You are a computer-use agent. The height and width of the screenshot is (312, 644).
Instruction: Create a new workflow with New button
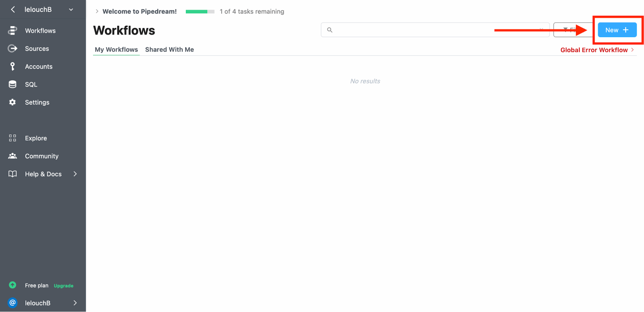point(617,30)
